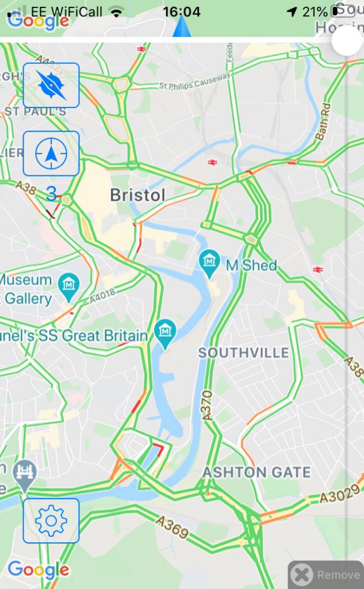Tap the white circular button top-right

click(347, 41)
